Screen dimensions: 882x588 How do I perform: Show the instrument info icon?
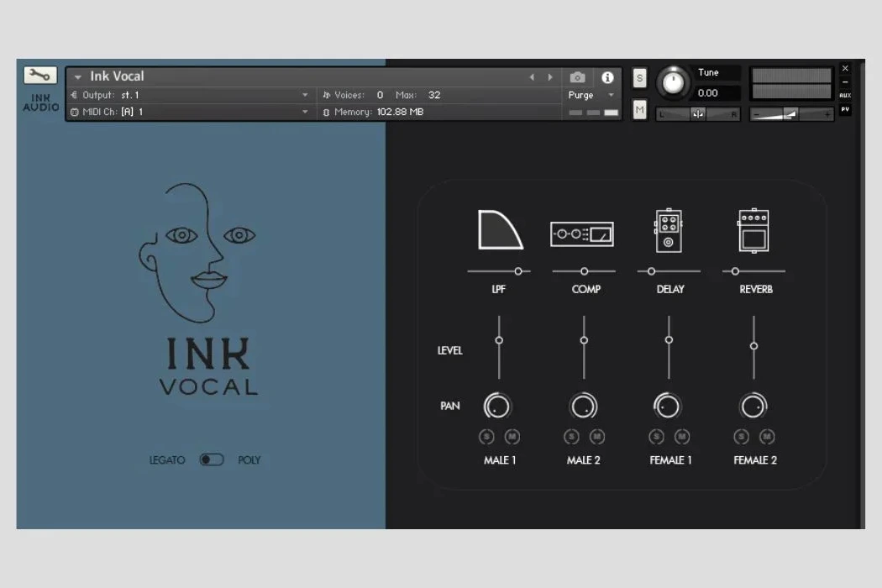tap(607, 77)
